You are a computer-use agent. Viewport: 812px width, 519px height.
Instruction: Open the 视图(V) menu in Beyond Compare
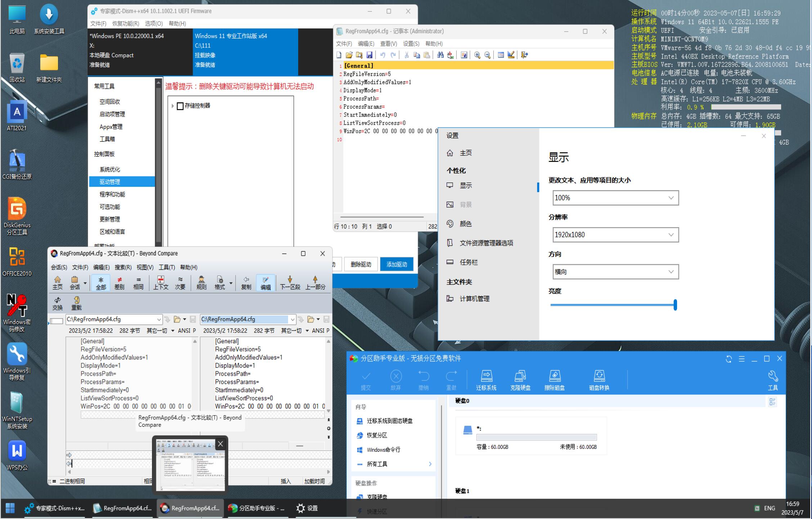pos(145,267)
